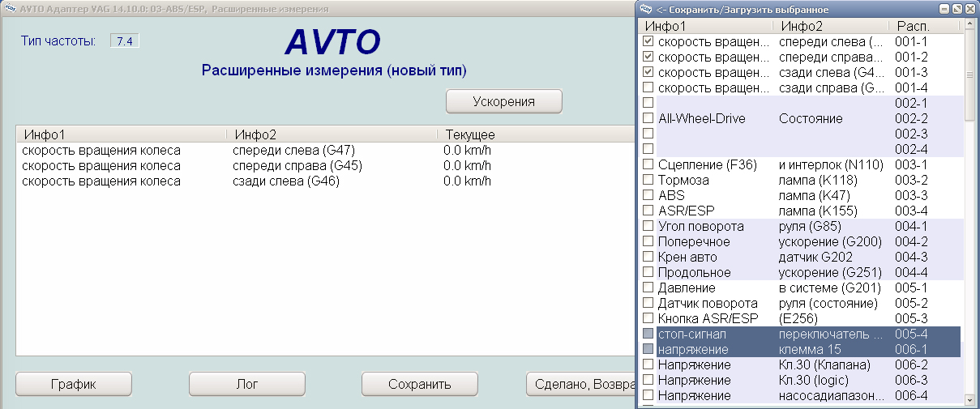This screenshot has width=980, height=409.
Task: Click the Текущее column header
Action: point(537,134)
